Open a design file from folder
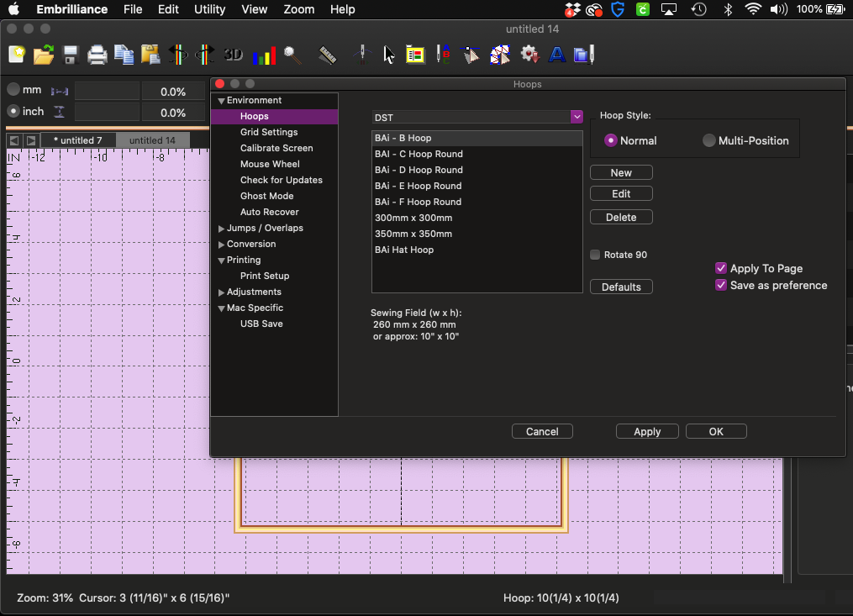 (x=44, y=55)
